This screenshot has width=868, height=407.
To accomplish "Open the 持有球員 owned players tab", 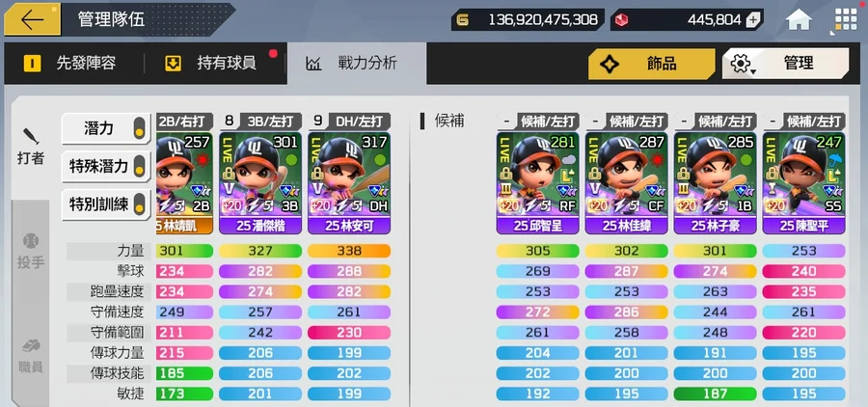I will (x=212, y=63).
